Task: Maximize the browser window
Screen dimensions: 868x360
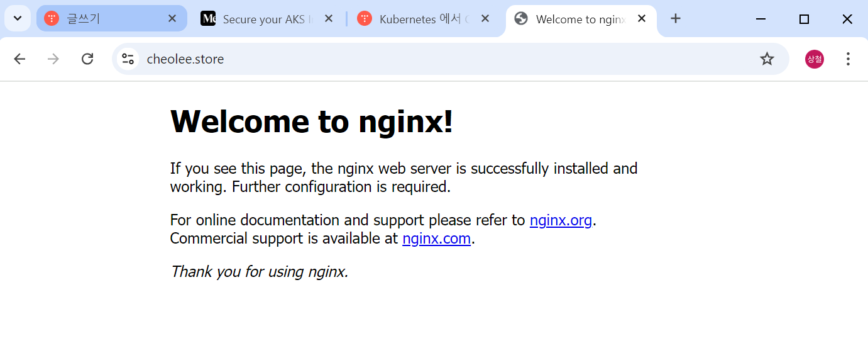Action: pos(804,19)
